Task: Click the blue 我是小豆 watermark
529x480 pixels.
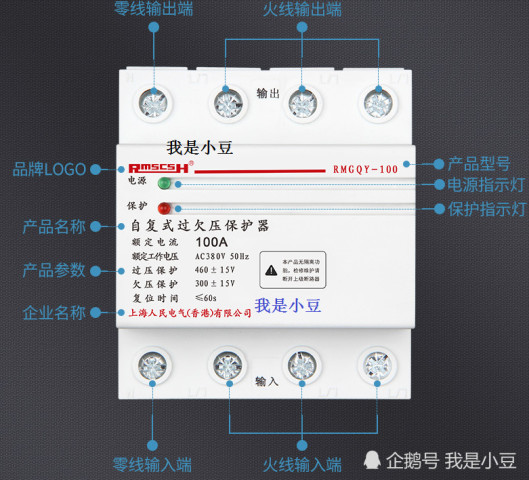Action: click(287, 306)
